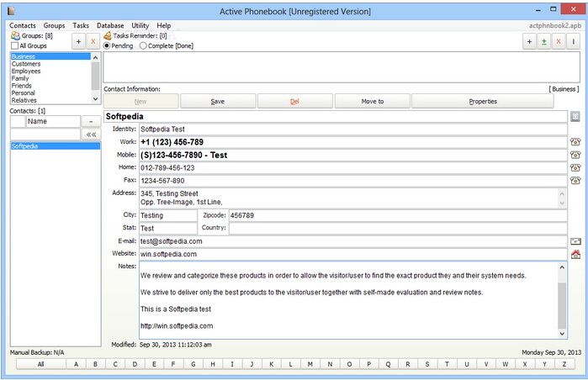Click the phone icon next to Fax field
588x380 pixels.
pyautogui.click(x=575, y=180)
